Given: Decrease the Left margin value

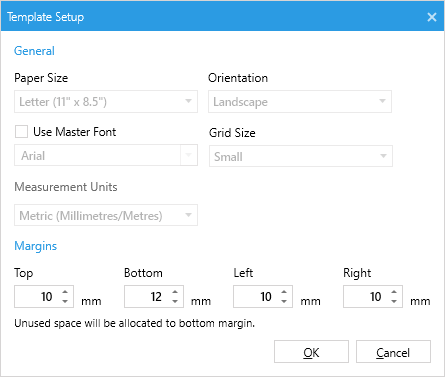Looking at the screenshot, I should click(284, 301).
